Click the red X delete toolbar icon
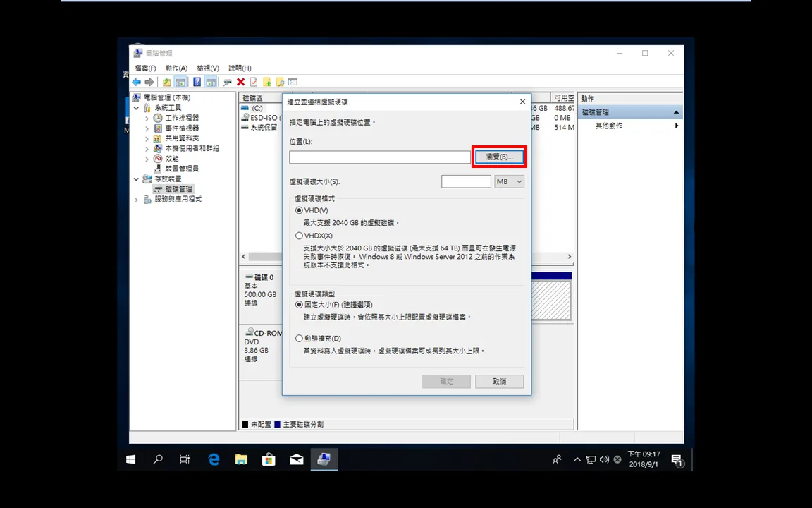This screenshot has width=812, height=508. coord(241,82)
